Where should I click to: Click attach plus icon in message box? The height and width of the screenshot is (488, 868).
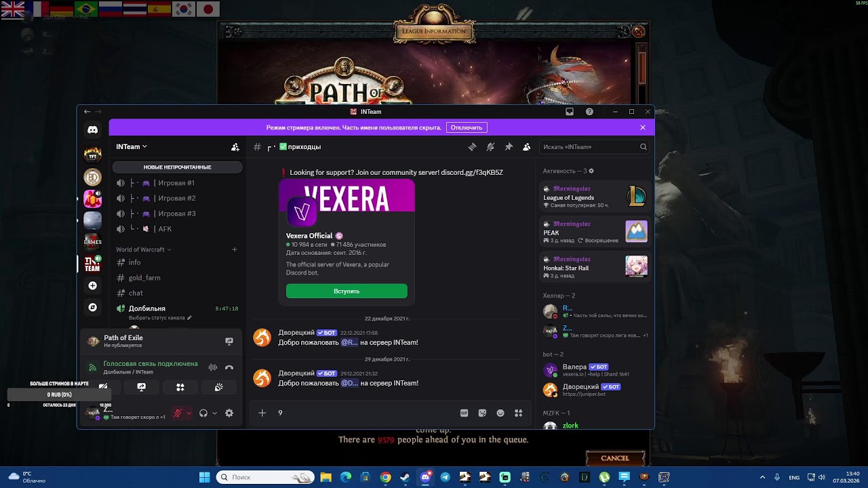(x=262, y=413)
